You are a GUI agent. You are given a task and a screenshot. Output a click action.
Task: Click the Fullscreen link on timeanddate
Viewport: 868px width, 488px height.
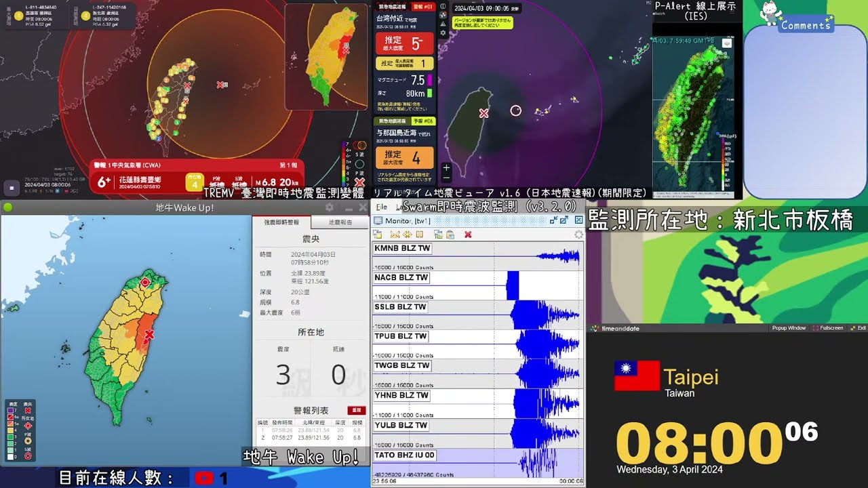(x=828, y=328)
